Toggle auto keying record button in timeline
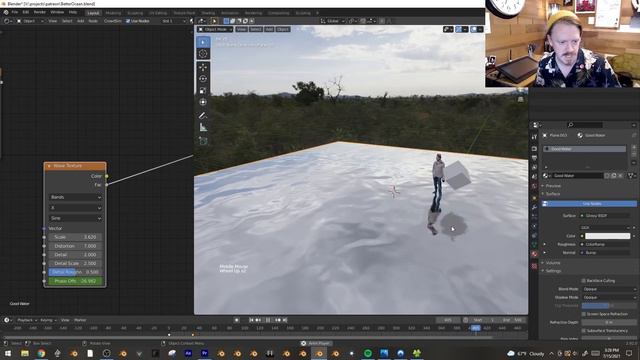This screenshot has width=640, height=360. pos(237,320)
